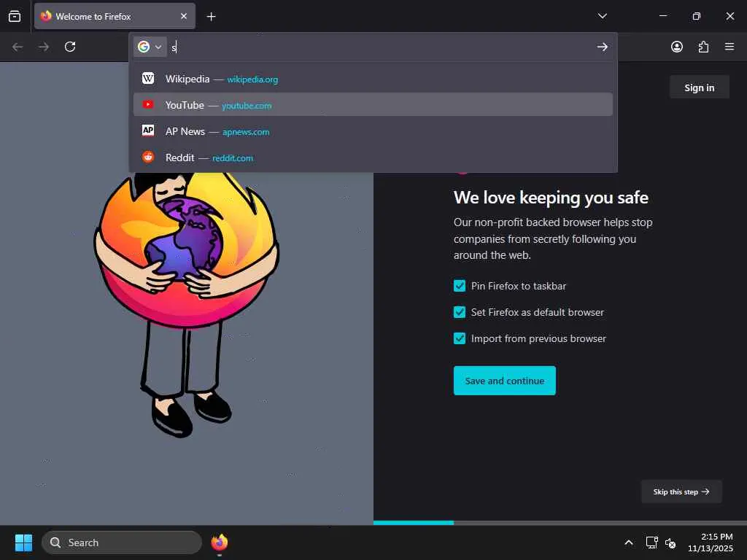Open a new tab with the plus button
The image size is (747, 560).
tap(211, 17)
